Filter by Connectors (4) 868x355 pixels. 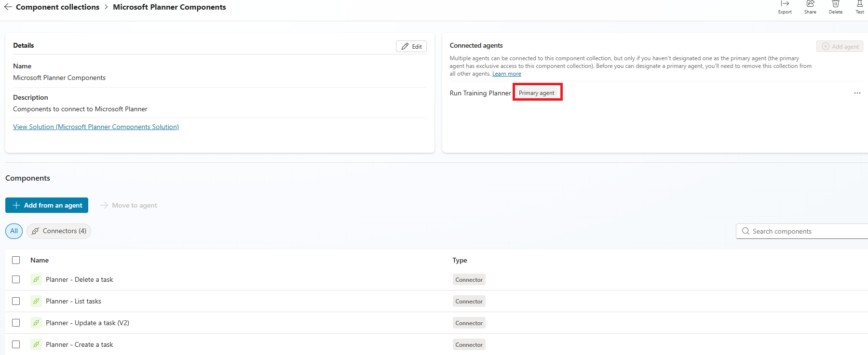click(x=59, y=231)
